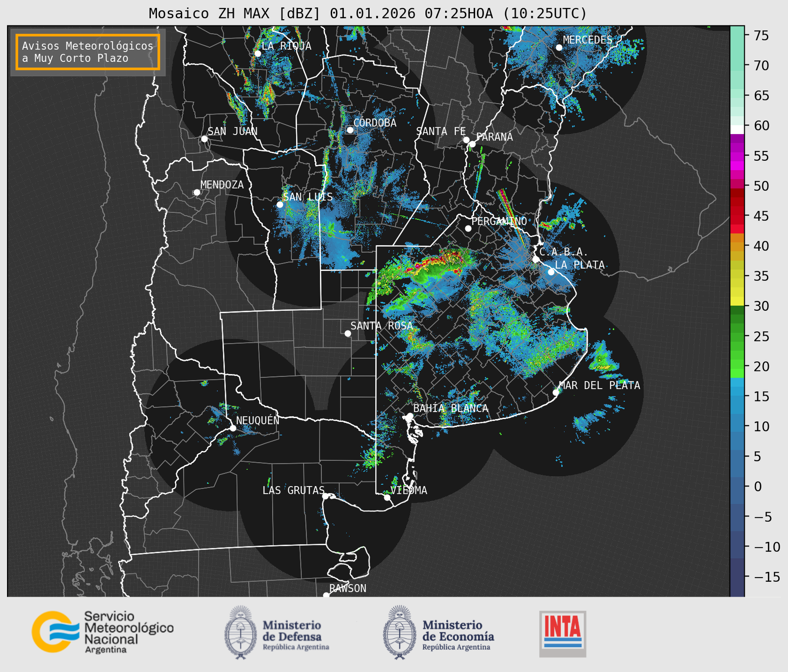The height and width of the screenshot is (672, 788).
Task: Click the BAHÍA BLANCA label
Action: point(451,408)
